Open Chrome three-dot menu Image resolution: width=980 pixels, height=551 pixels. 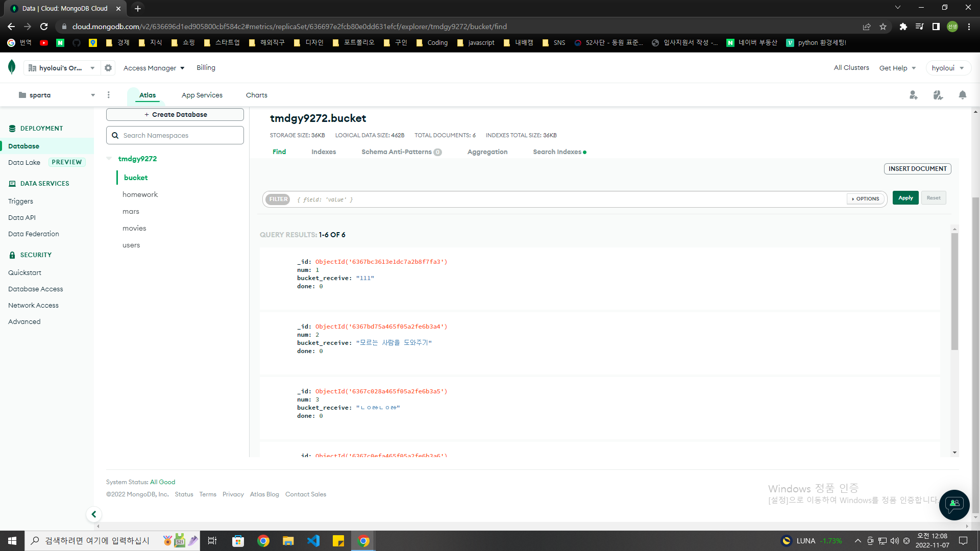click(x=969, y=27)
